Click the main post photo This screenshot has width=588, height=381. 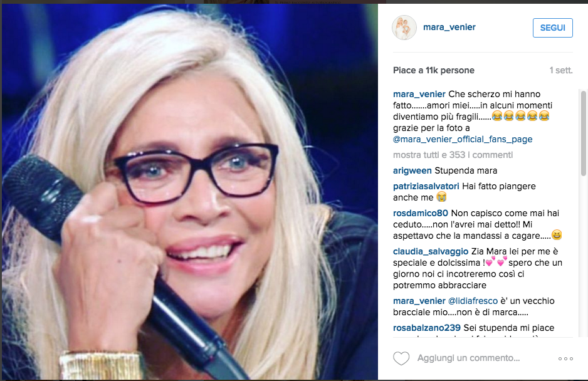pos(190,192)
